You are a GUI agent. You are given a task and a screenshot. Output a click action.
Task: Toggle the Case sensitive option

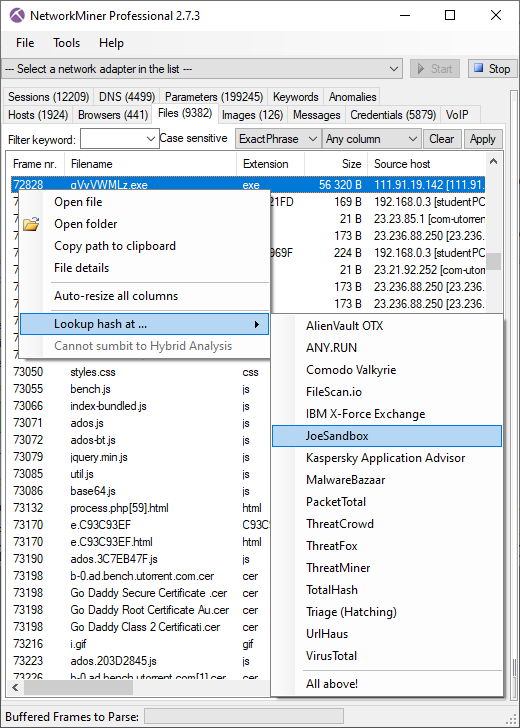click(x=194, y=138)
